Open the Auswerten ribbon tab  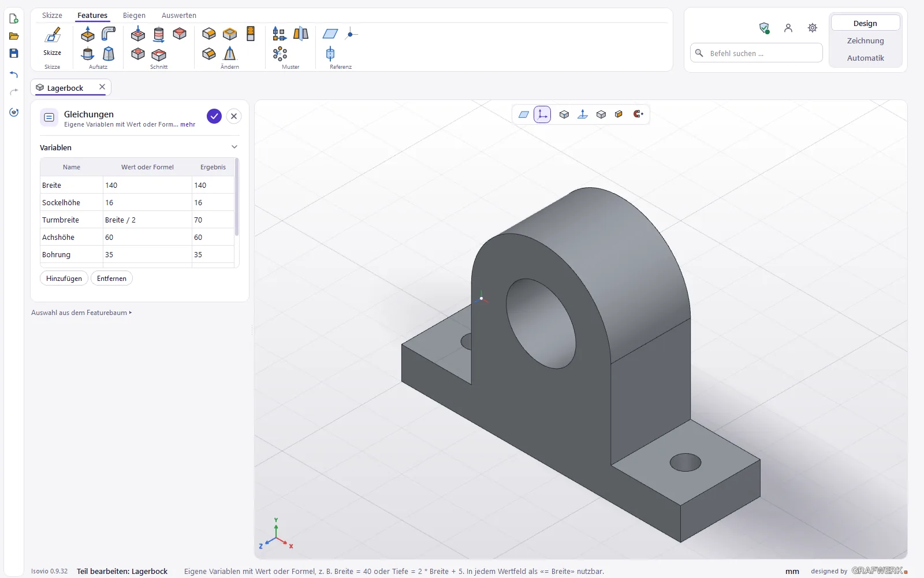(x=179, y=16)
